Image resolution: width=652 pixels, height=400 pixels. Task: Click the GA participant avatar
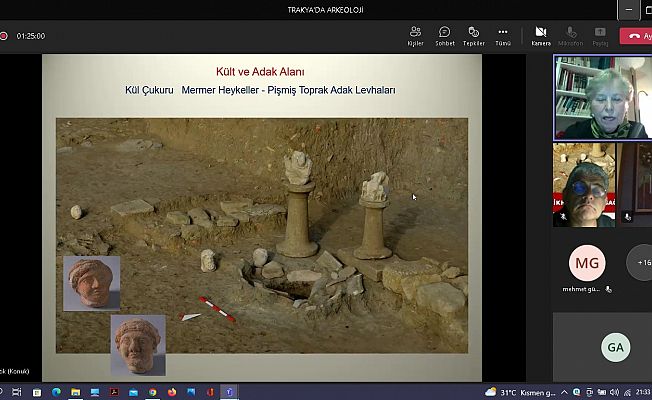615,347
